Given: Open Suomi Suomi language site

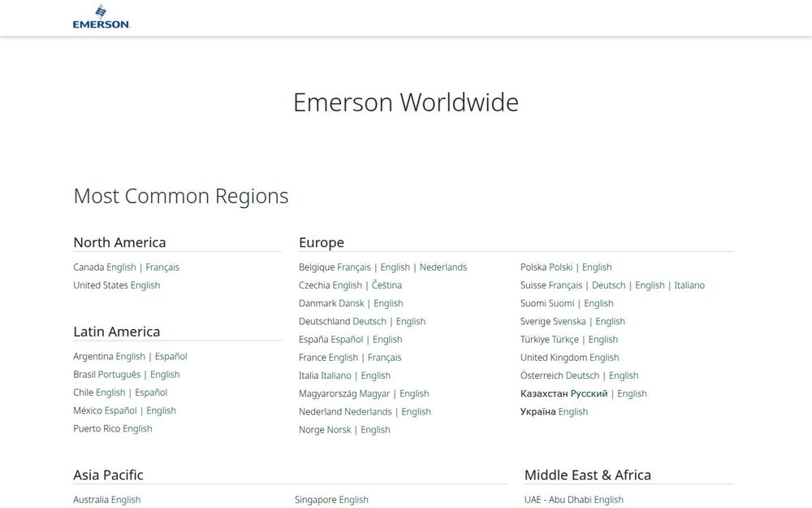Looking at the screenshot, I should 561,304.
